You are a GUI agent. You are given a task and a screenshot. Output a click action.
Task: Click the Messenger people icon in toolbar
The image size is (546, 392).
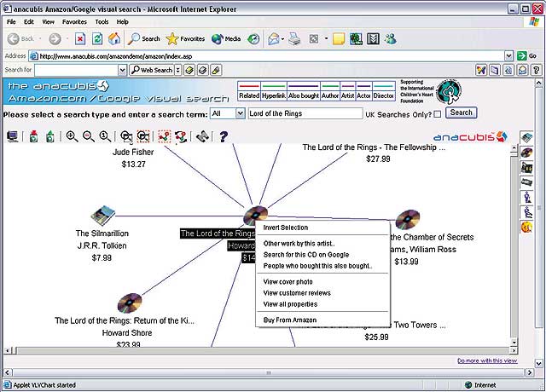point(391,39)
